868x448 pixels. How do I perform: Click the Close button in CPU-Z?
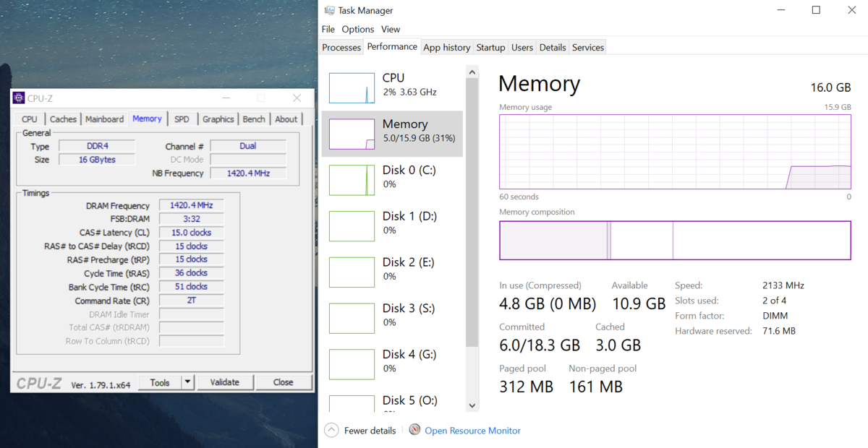(x=284, y=382)
